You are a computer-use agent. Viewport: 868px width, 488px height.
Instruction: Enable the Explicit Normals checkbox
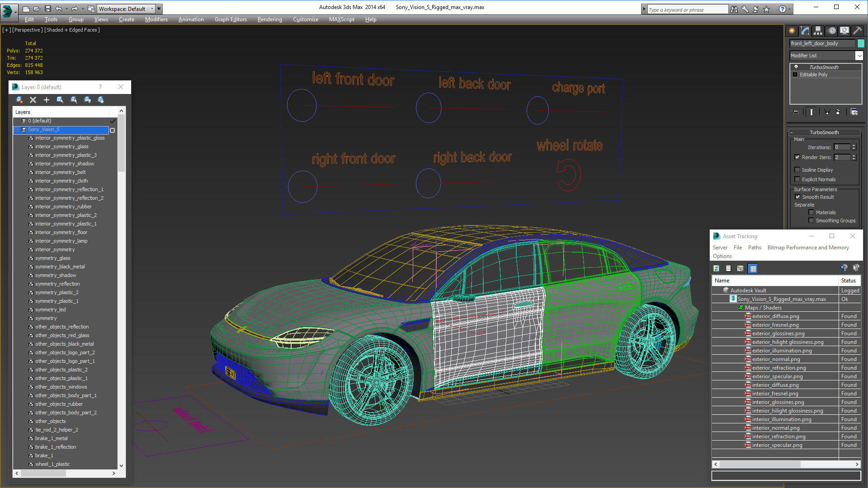(x=797, y=179)
